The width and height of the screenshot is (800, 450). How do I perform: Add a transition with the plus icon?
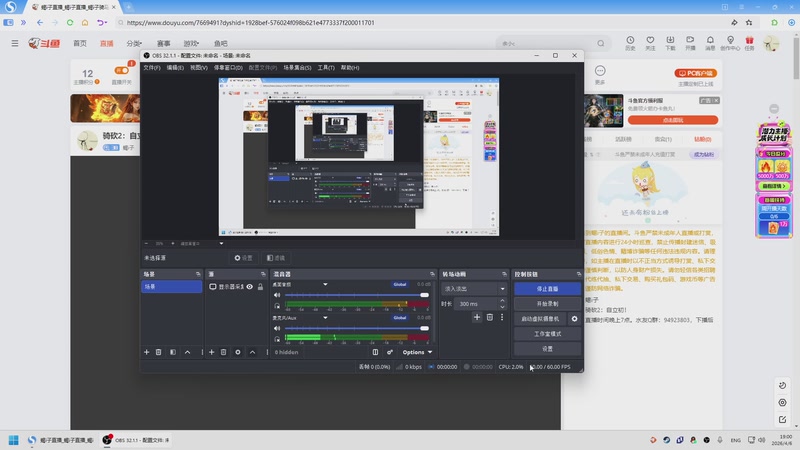[x=477, y=317]
